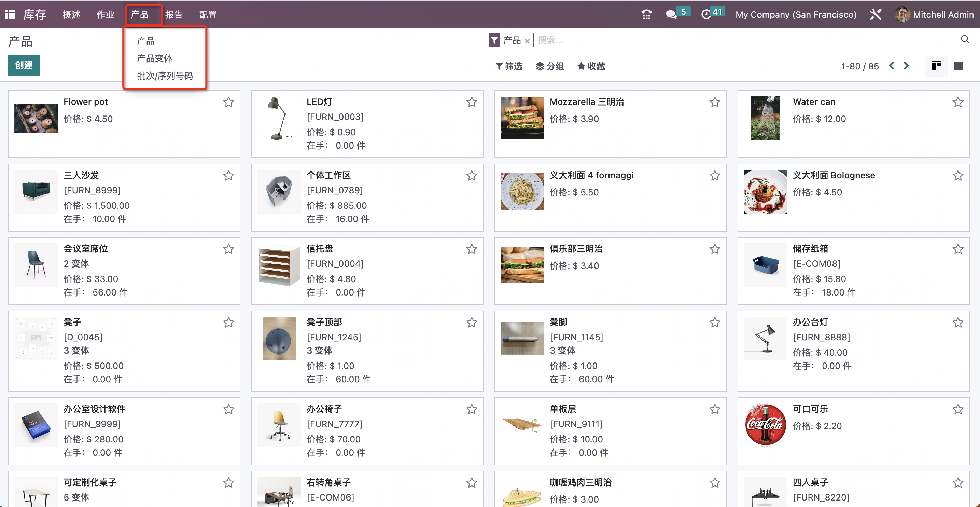This screenshot has height=507, width=980.
Task: Select 批次/序列号码 in the dropdown
Action: [165, 76]
